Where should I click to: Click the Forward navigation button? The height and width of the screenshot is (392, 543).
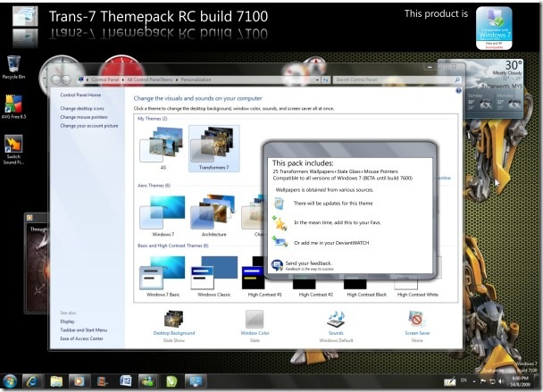(66, 80)
